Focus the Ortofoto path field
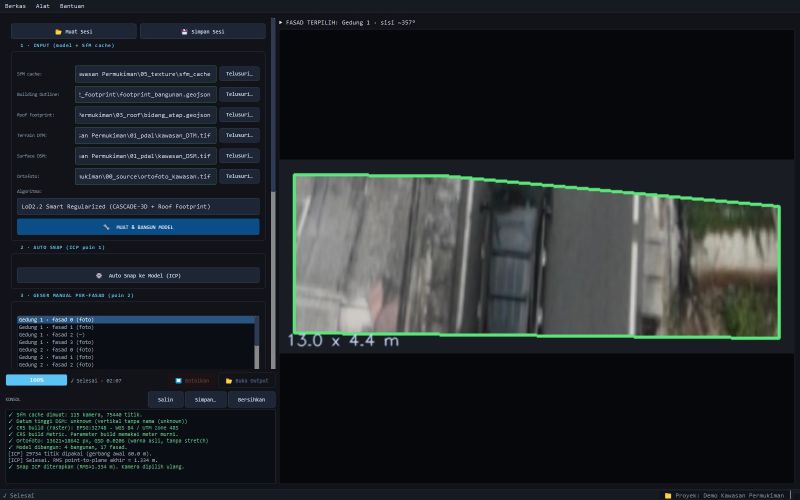This screenshot has width=800, height=500. coord(145,176)
